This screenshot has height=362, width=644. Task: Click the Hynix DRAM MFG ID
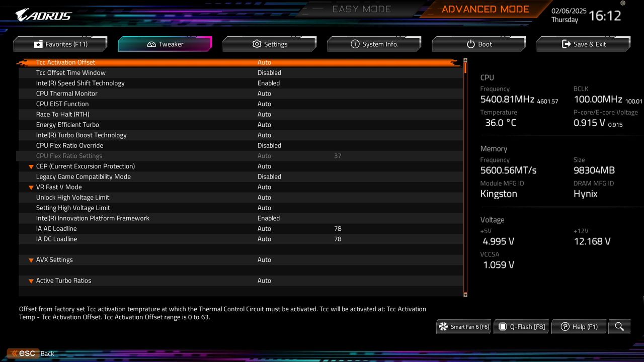[x=586, y=194]
